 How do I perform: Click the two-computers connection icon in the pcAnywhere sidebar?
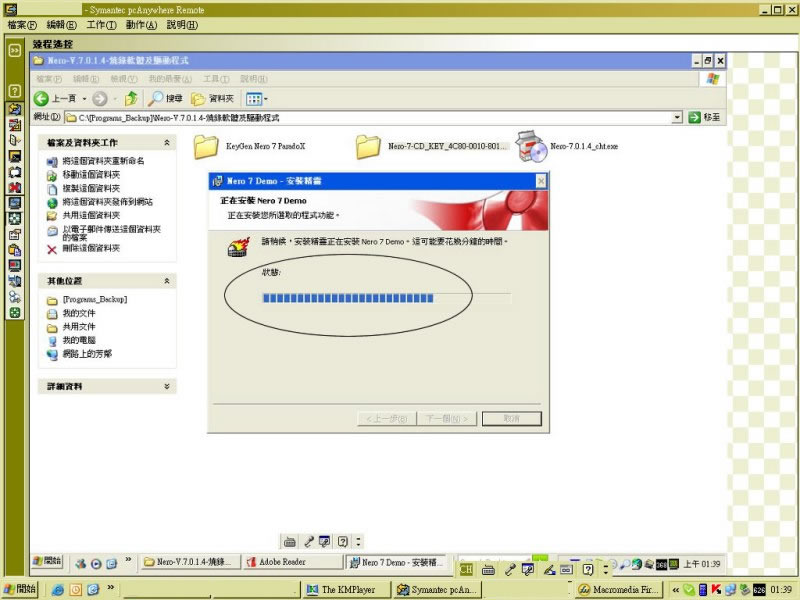point(15,281)
